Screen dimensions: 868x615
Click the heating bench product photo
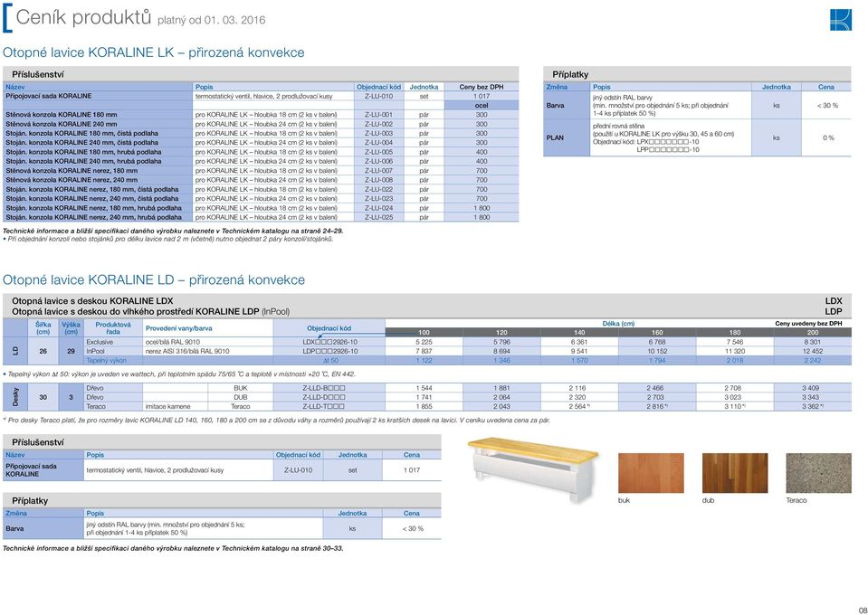532,469
